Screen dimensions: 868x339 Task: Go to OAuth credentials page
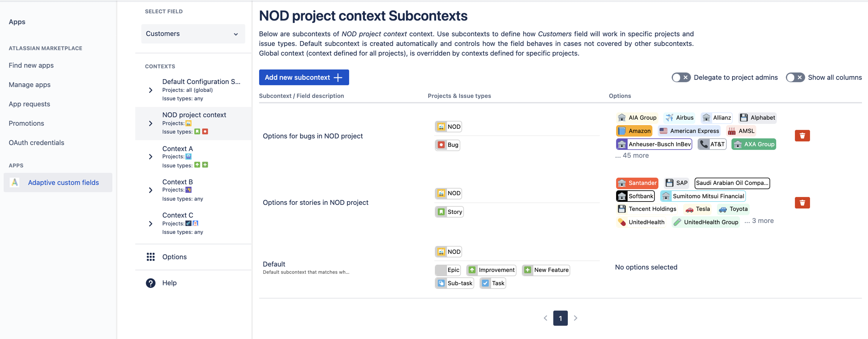pyautogui.click(x=37, y=143)
